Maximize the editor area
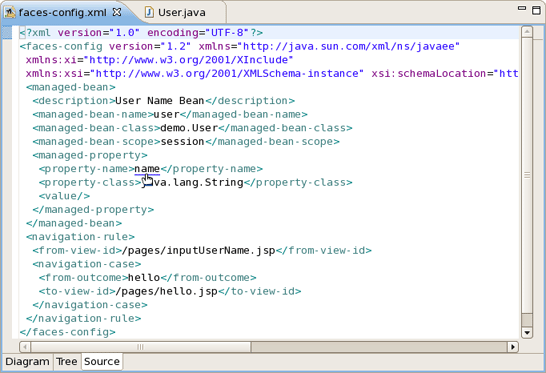This screenshot has width=546, height=373. pyautogui.click(x=537, y=10)
